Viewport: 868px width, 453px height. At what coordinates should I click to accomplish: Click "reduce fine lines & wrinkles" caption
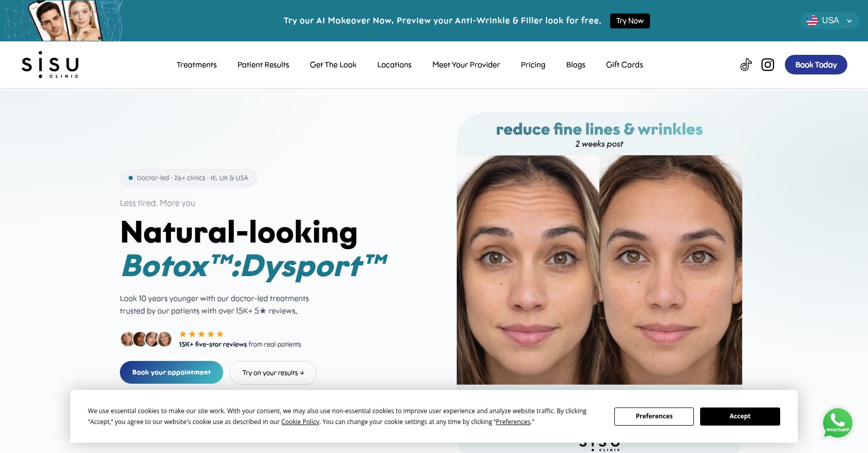click(x=599, y=129)
